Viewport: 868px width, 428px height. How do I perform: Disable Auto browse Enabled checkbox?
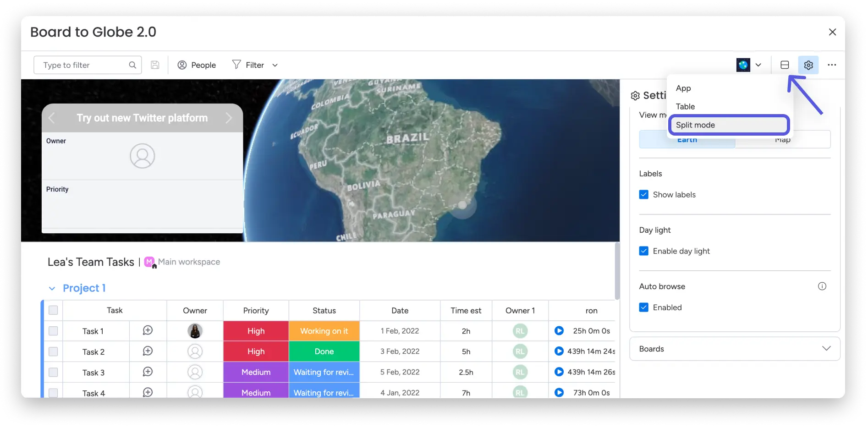[x=644, y=307]
